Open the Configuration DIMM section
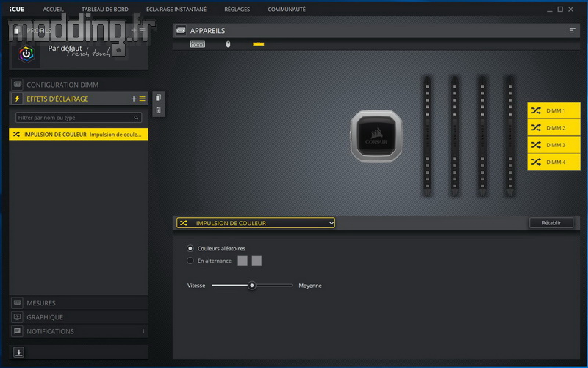Image resolution: width=588 pixels, height=368 pixels. coord(79,85)
